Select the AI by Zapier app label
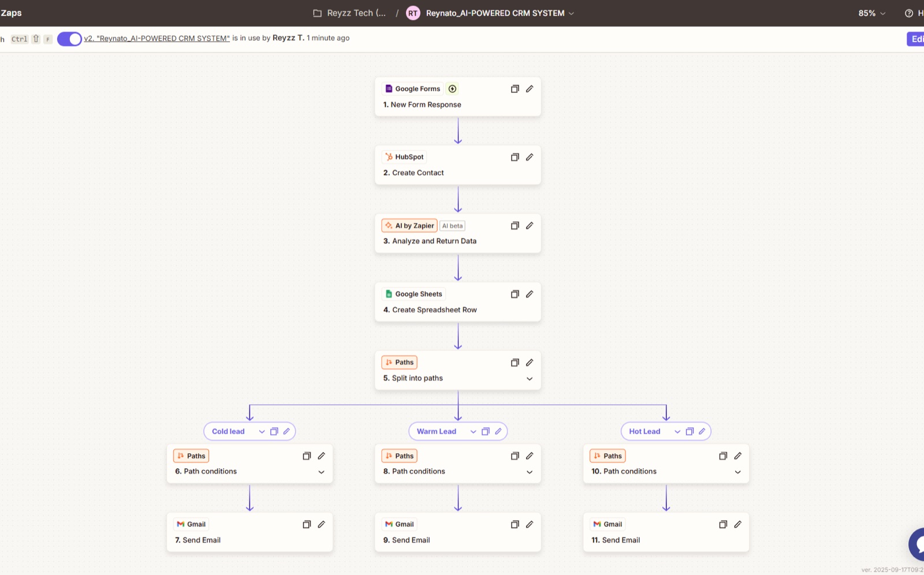 [x=409, y=226]
